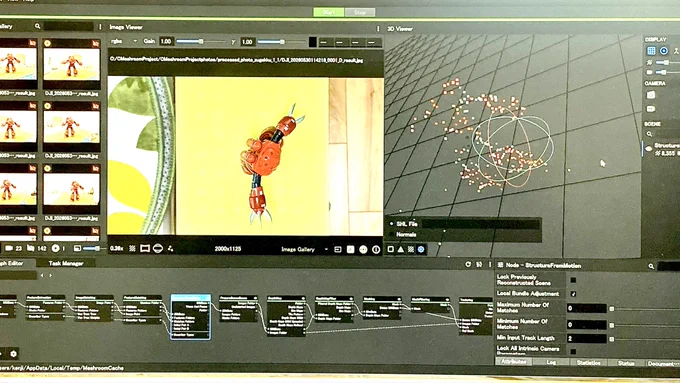Image resolution: width=680 pixels, height=383 pixels.
Task: Toggle visibility eye of StructureFromMotion scene item
Action: point(649,149)
